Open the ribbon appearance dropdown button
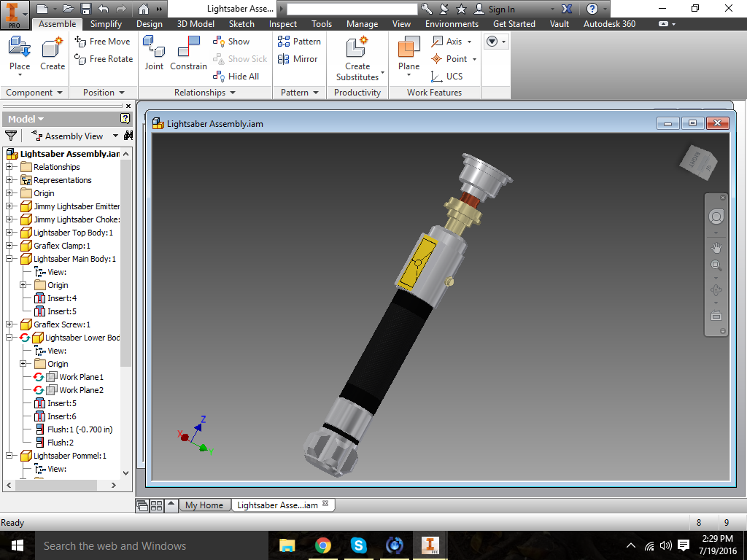Screen dimensions: 747x560 [x=496, y=42]
